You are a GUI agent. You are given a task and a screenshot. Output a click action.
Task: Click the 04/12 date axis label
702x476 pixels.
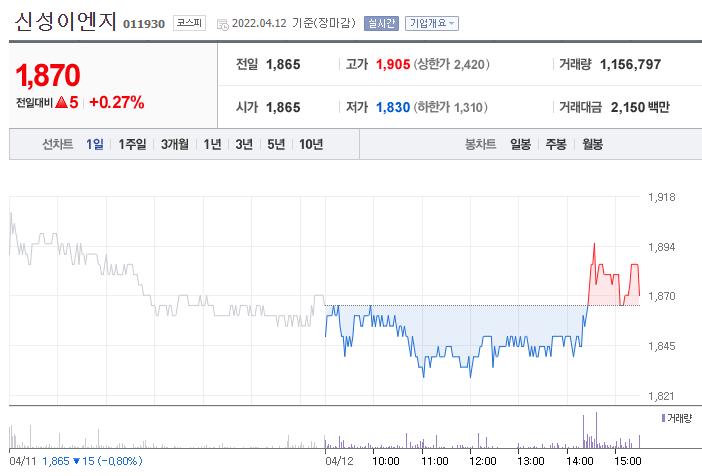(339, 461)
